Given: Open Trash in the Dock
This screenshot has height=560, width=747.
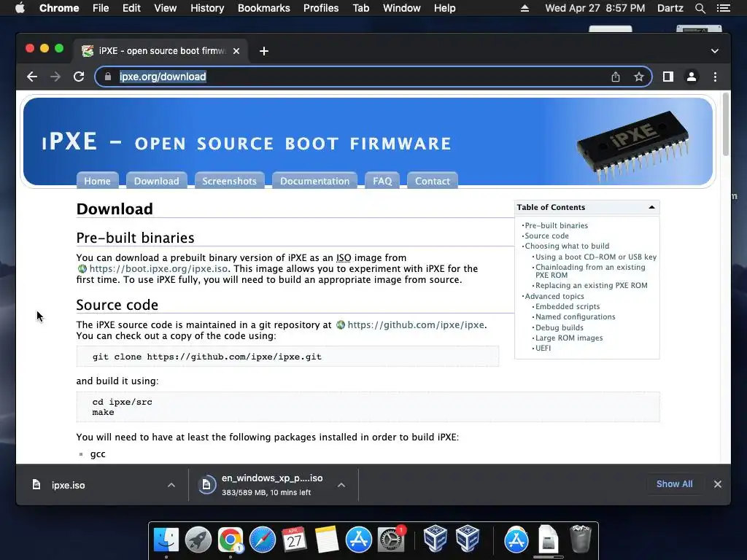Looking at the screenshot, I should point(580,539).
